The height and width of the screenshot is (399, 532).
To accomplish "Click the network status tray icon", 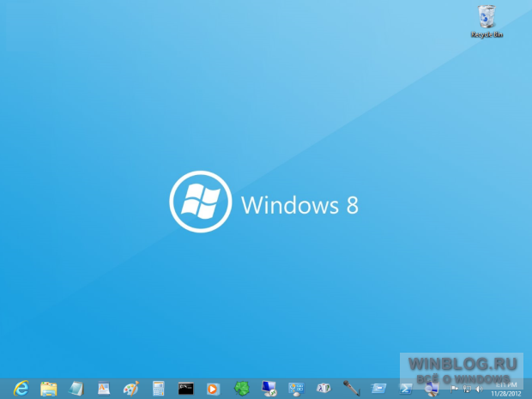I will [467, 389].
